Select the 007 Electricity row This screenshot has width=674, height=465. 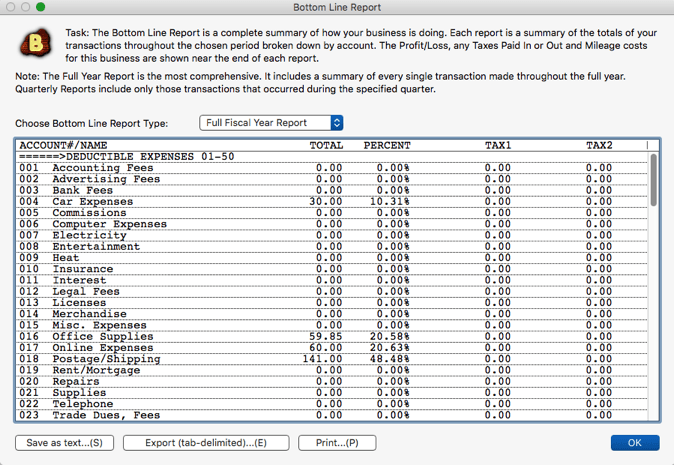click(332, 236)
